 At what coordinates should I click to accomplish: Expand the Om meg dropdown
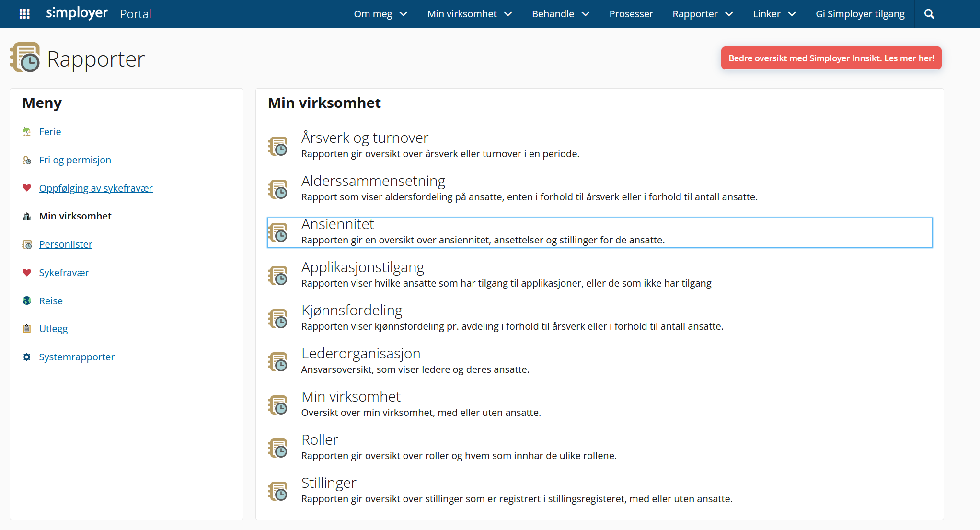380,14
